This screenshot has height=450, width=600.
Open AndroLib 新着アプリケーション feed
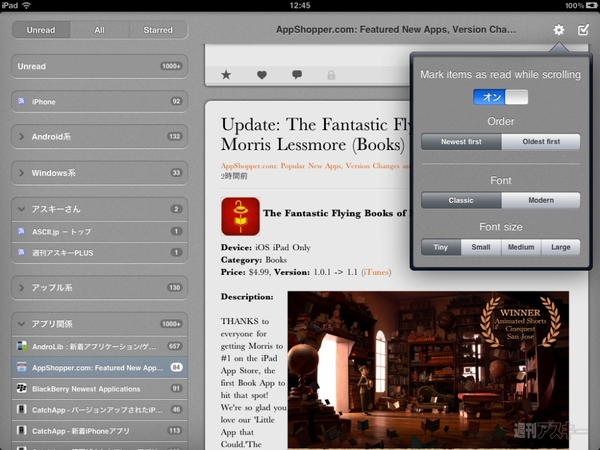[99, 346]
